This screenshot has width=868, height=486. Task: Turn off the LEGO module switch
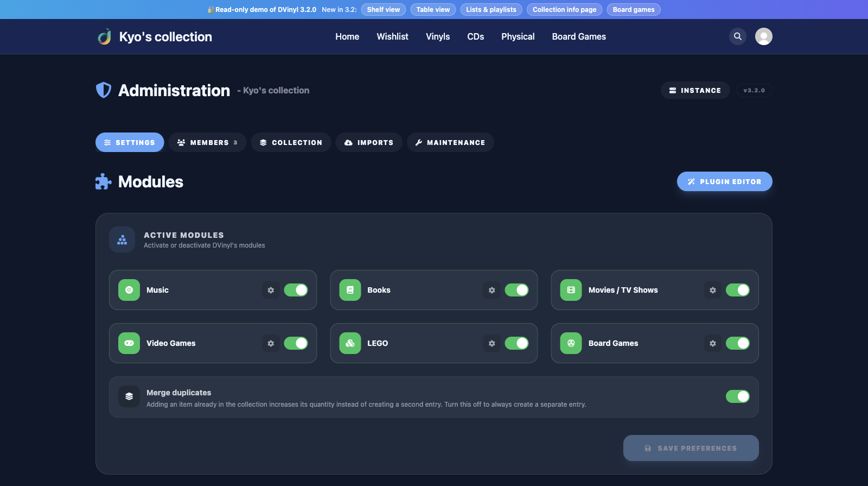coord(516,343)
